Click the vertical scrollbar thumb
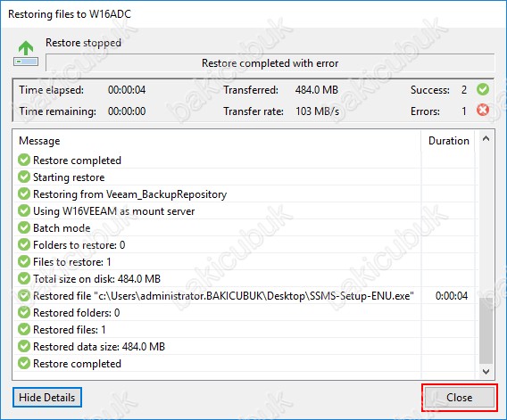 coord(486,330)
